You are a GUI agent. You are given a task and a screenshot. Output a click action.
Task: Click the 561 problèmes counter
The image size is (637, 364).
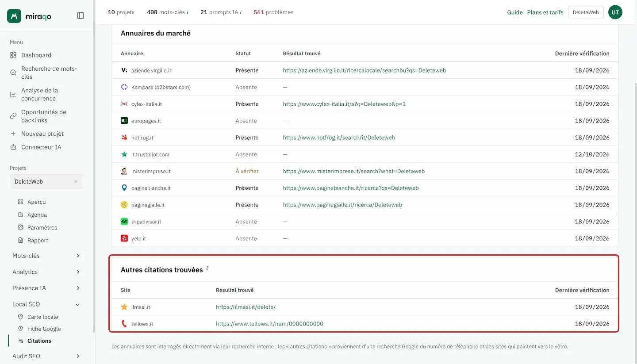click(273, 12)
